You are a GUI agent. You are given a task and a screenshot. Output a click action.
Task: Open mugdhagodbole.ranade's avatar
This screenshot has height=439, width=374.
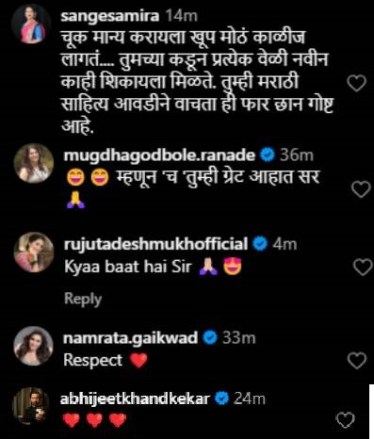(33, 164)
